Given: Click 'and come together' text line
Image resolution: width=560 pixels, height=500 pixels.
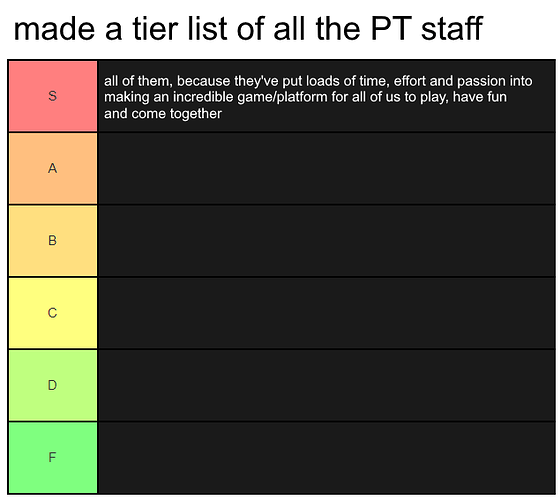Looking at the screenshot, I should coord(163,114).
